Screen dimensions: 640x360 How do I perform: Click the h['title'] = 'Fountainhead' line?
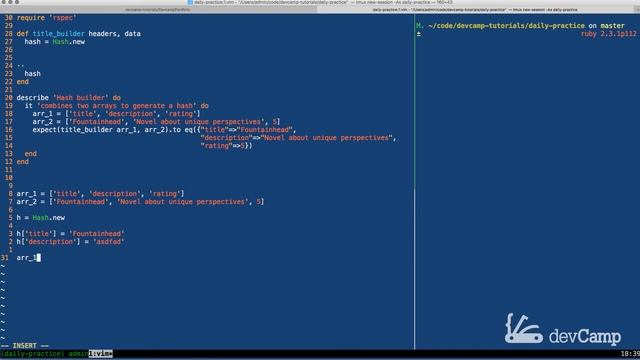coord(70,233)
